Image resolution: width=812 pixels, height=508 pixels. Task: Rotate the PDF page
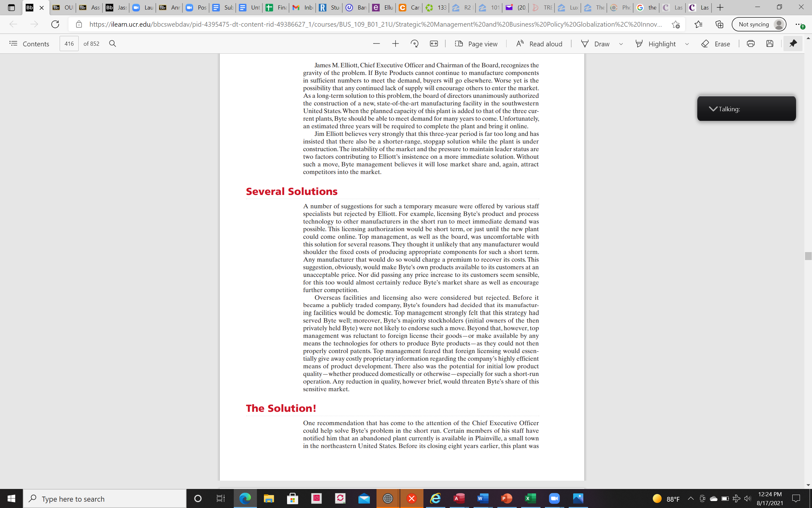(x=415, y=44)
